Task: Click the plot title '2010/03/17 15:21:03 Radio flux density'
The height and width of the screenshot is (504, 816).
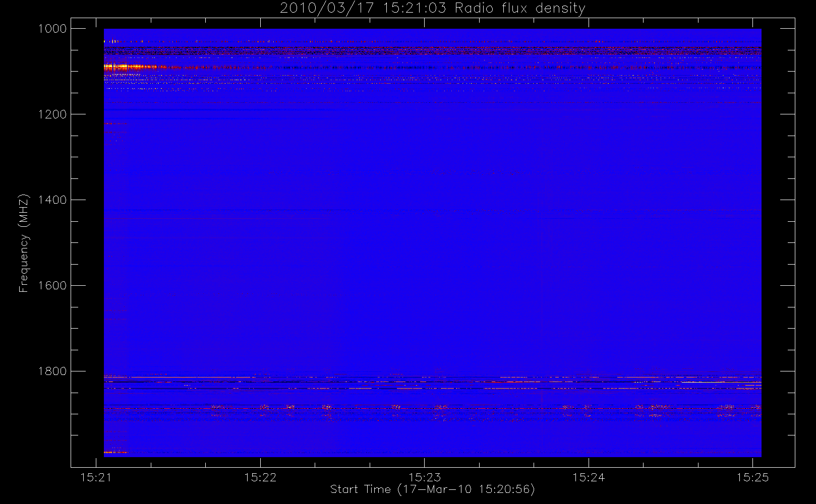Action: click(433, 9)
